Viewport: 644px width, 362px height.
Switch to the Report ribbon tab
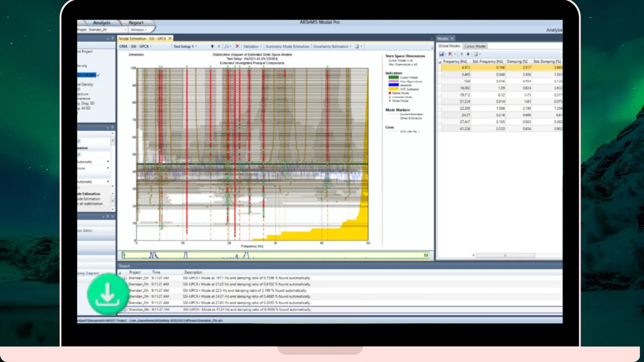pos(136,23)
